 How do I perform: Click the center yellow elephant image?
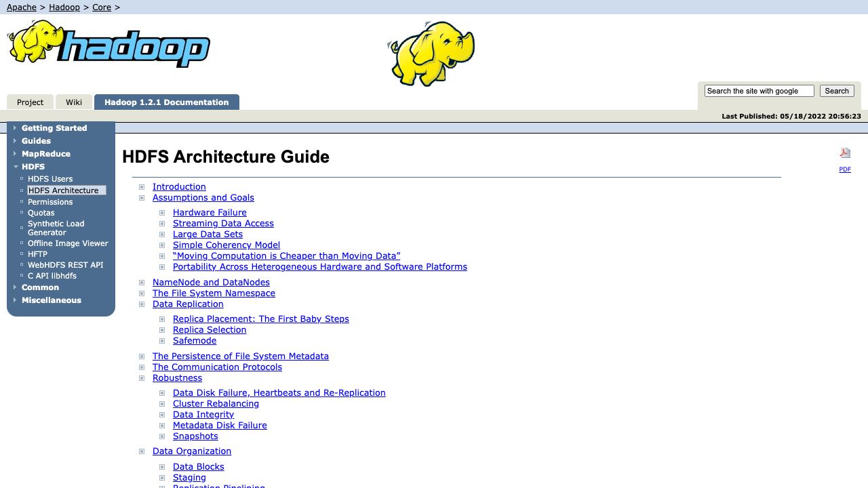[x=431, y=54]
